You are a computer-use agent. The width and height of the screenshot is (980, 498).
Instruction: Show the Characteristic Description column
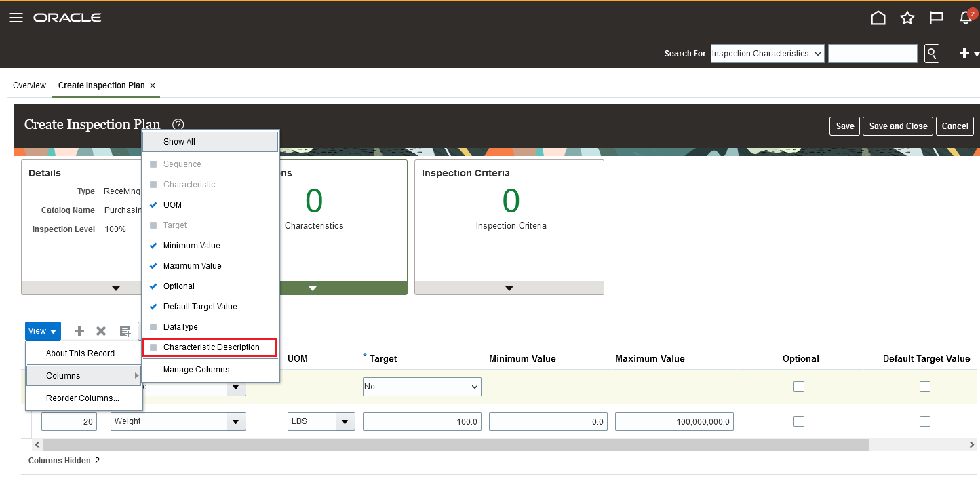tap(210, 347)
